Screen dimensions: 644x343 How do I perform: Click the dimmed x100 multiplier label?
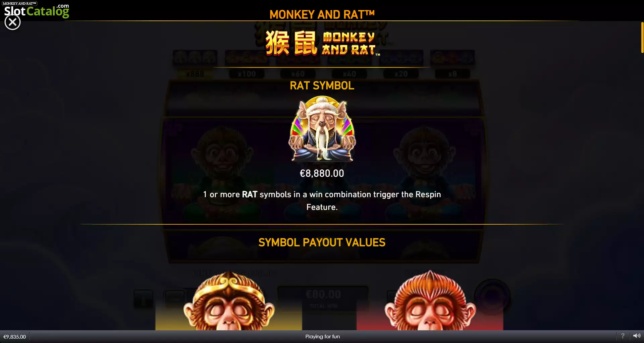coord(247,74)
